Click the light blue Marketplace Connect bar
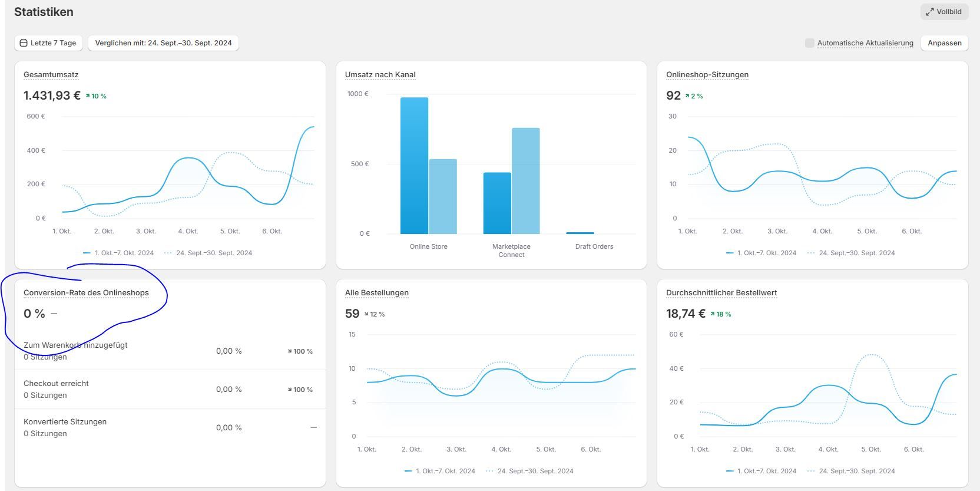This screenshot has height=491, width=980. [525, 181]
